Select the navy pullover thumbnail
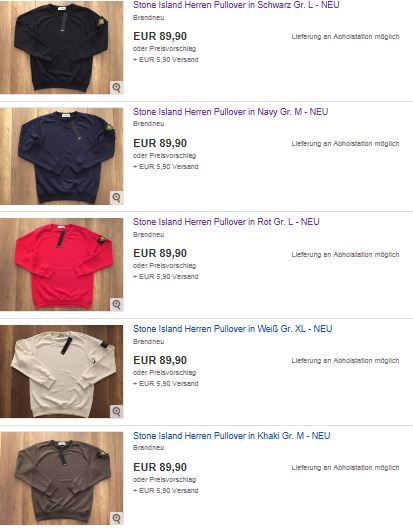Viewport: 413px width, 531px height. 62,156
